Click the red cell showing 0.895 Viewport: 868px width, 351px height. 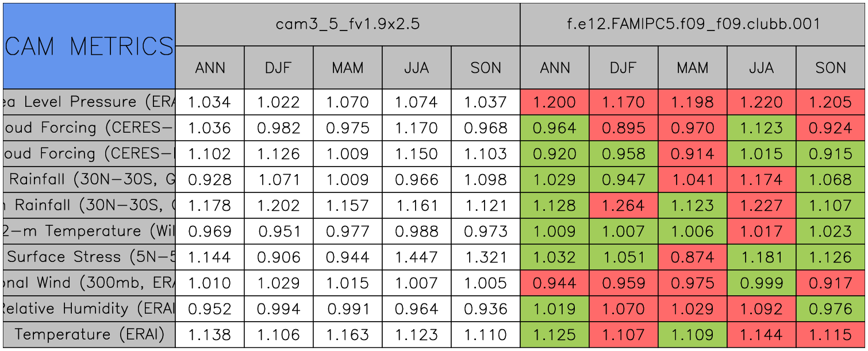pyautogui.click(x=623, y=128)
